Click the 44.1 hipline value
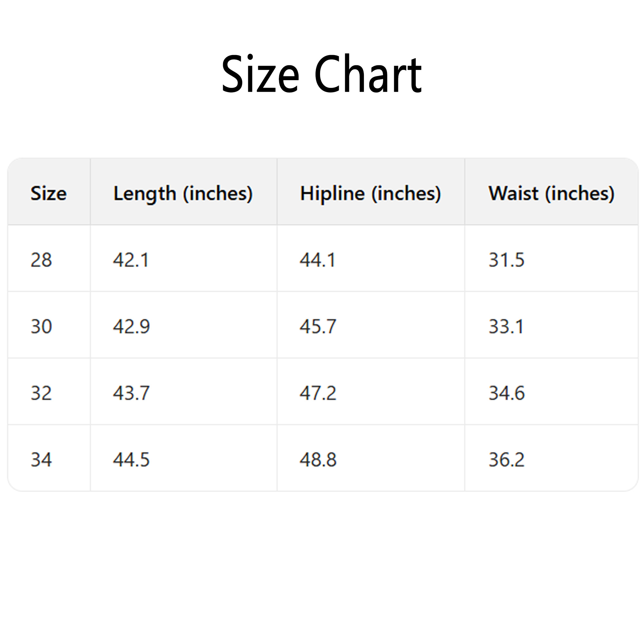Screen dimensions: 644x644 [318, 260]
